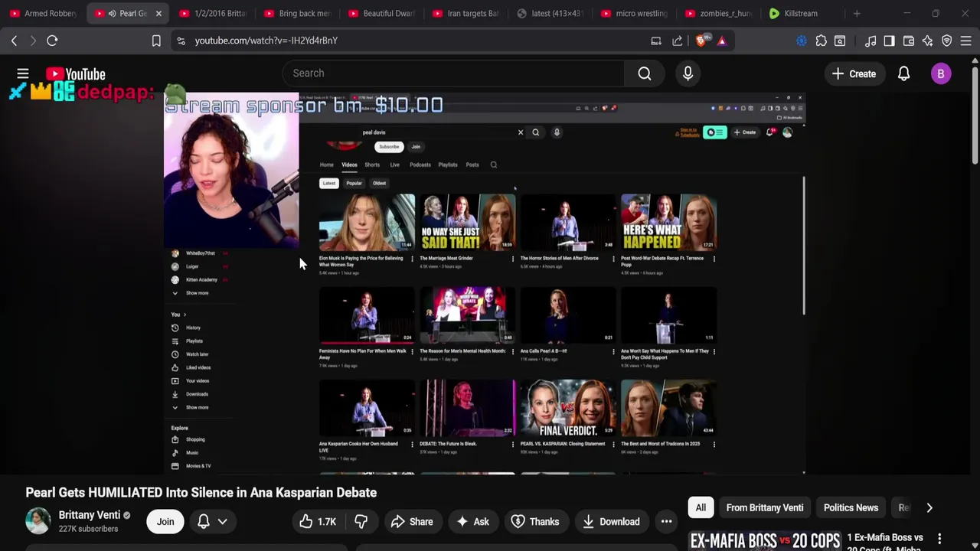The width and height of the screenshot is (980, 551).
Task: Switch to the Beautiful Dwarf tab
Action: [x=381, y=13]
